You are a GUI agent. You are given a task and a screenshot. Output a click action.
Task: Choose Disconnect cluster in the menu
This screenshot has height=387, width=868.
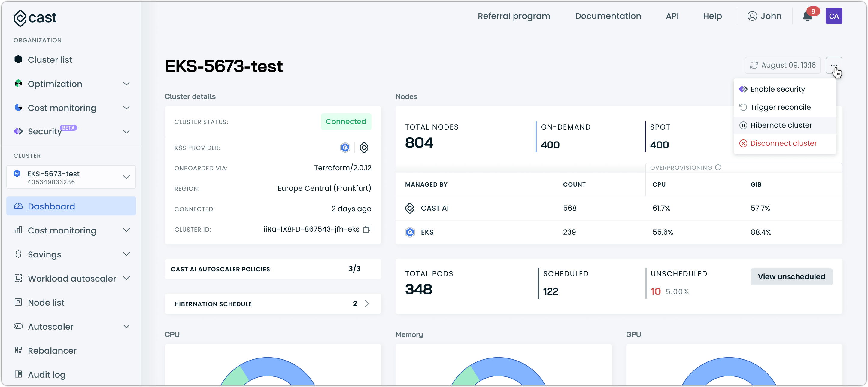coord(783,143)
